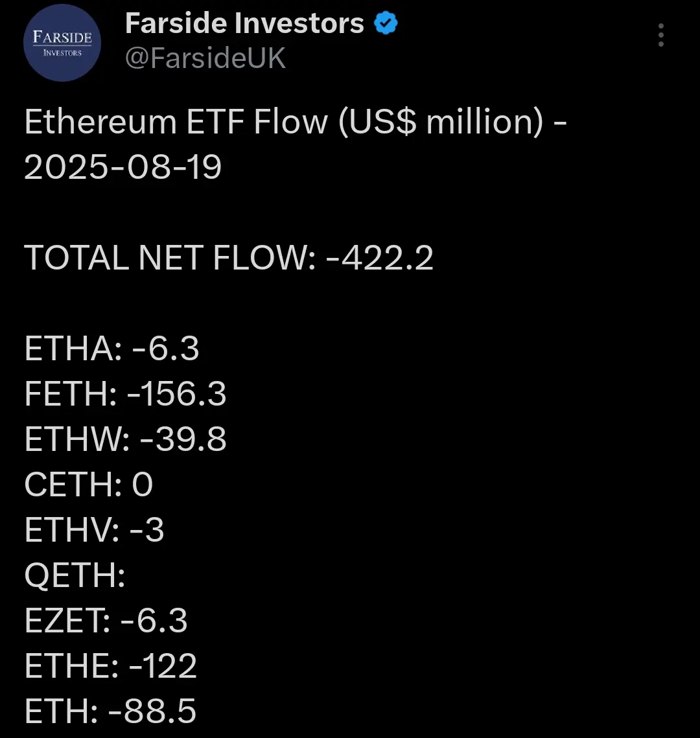The width and height of the screenshot is (700, 738).
Task: Click the 2025-08-19 date line
Action: pos(123,167)
